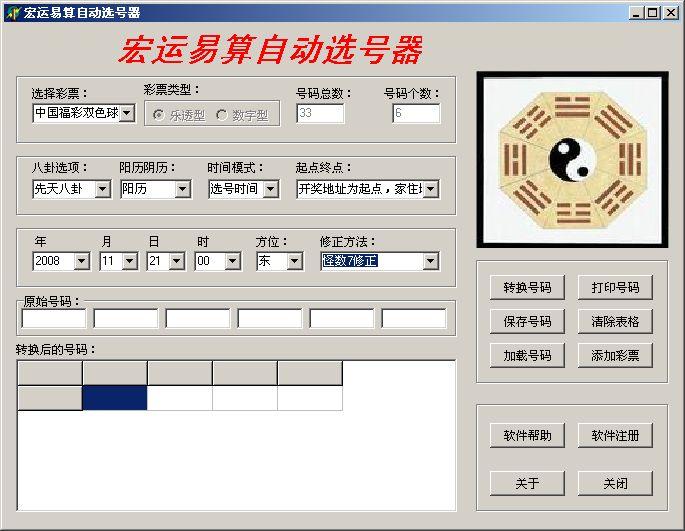The image size is (685, 531).
Task: Click the second 原始号码 input box
Action: point(126,318)
